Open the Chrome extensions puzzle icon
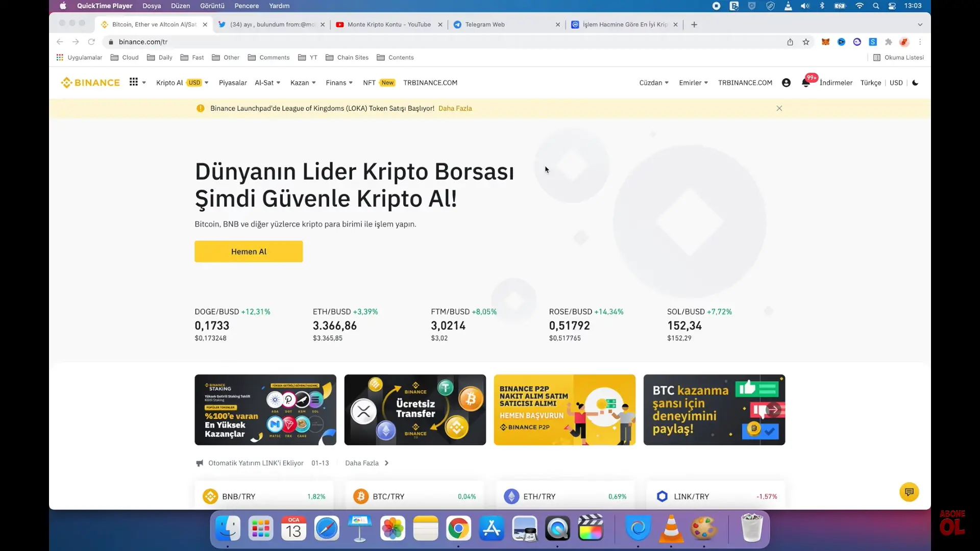This screenshot has width=980, height=551. tap(889, 42)
